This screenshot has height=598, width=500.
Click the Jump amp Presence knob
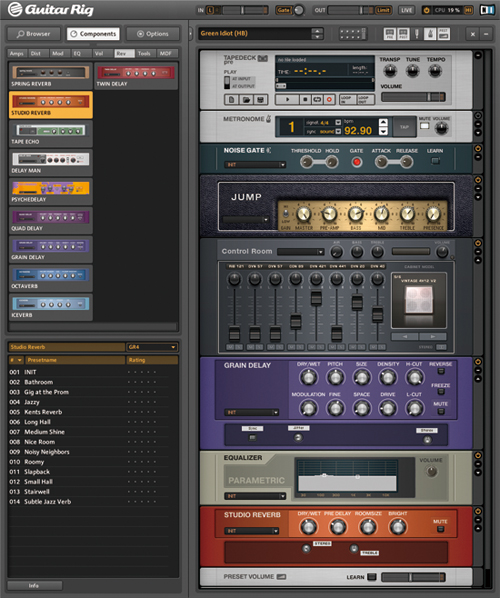point(433,214)
